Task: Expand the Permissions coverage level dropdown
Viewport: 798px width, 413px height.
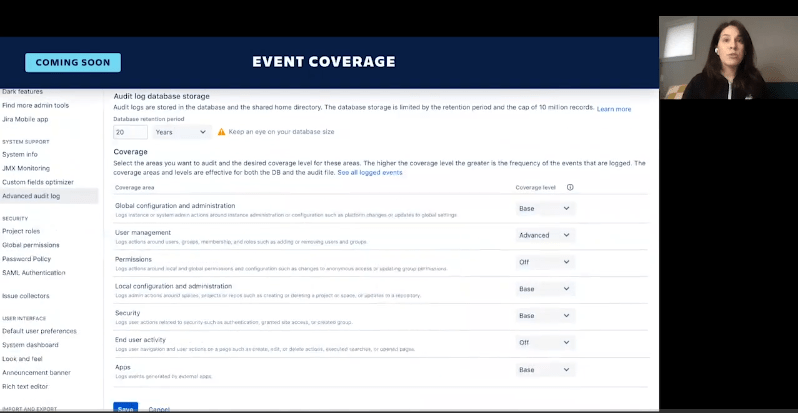Action: (545, 262)
